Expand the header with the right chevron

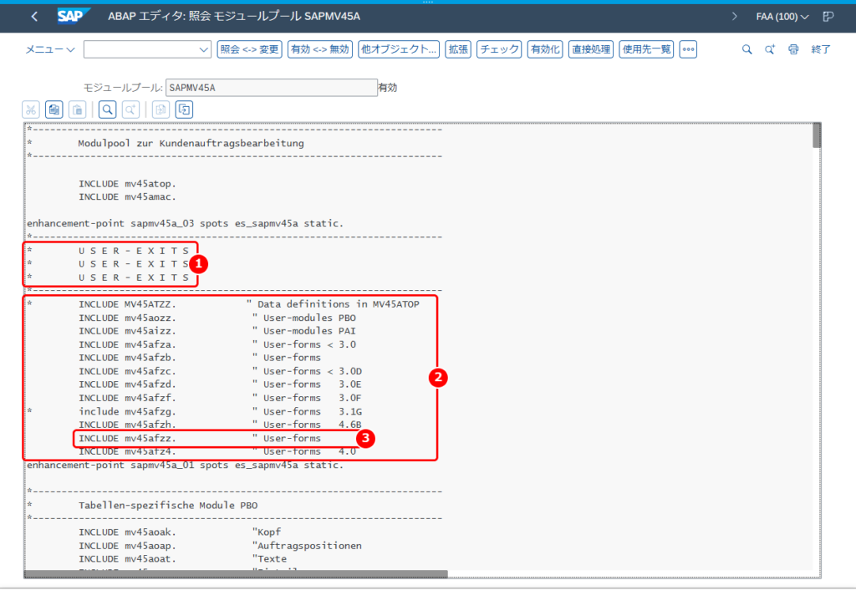coord(734,17)
